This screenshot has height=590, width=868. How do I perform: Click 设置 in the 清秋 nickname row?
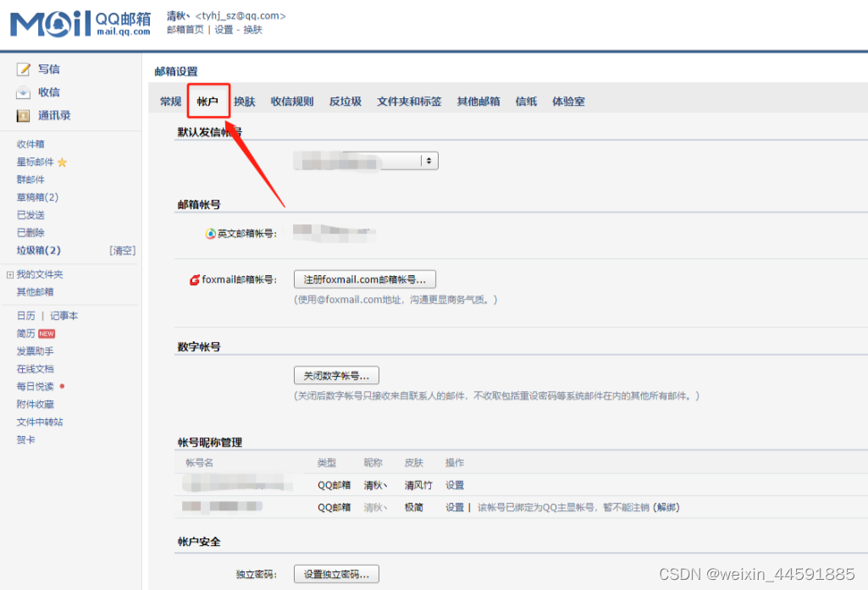[x=456, y=484]
